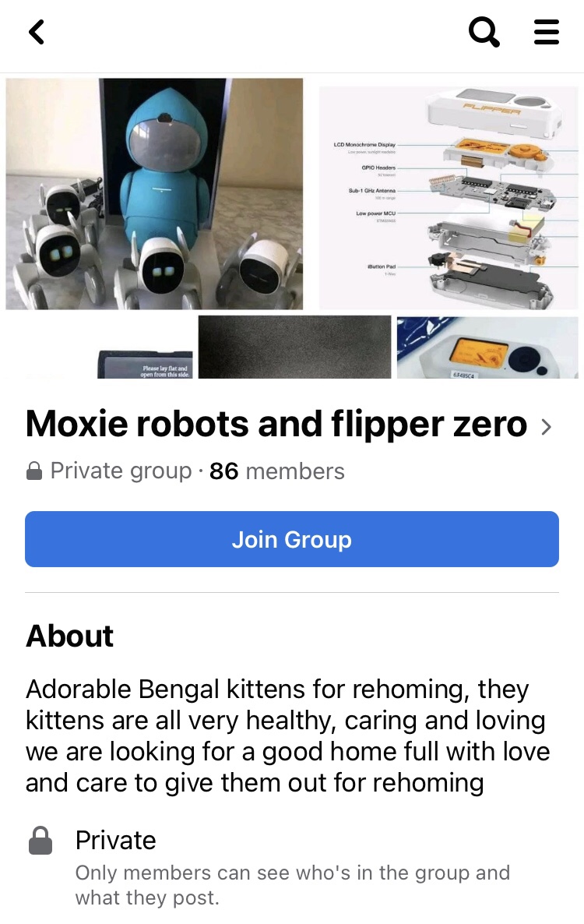Click the lock icon beside Private group
This screenshot has height=924, width=584.
[34, 471]
